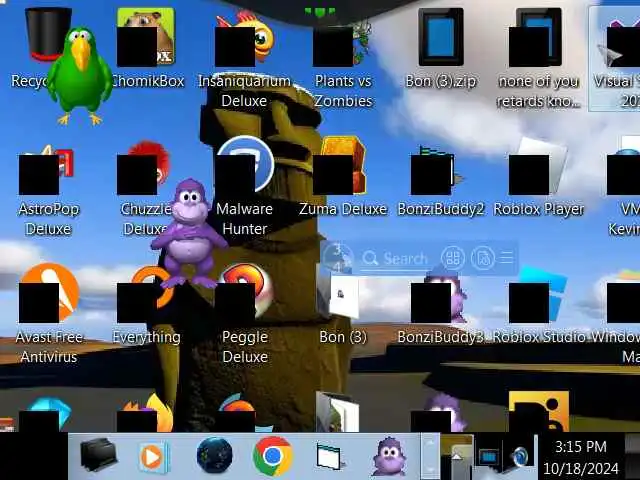
Task: Select the BonziBuddy3 desktop icon
Action: [440, 297]
